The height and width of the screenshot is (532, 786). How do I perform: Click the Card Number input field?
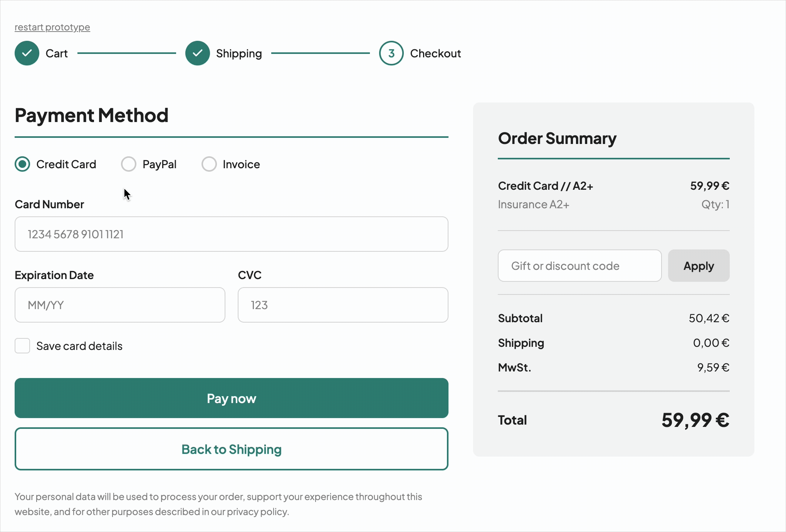click(x=231, y=234)
